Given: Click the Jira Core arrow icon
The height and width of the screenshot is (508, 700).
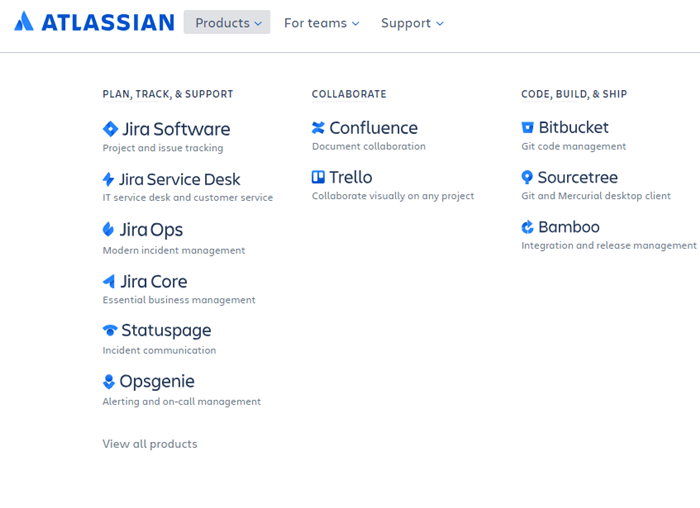Looking at the screenshot, I should click(x=109, y=281).
